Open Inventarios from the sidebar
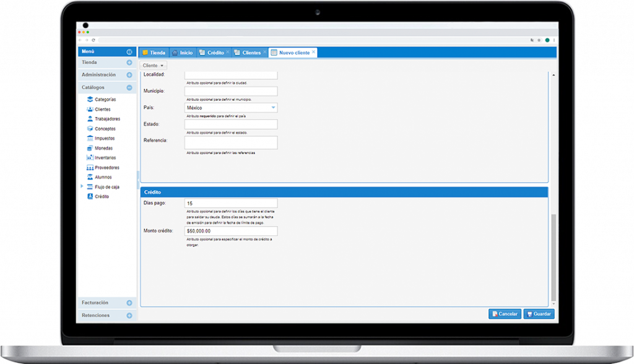The height and width of the screenshot is (364, 634). coord(105,158)
